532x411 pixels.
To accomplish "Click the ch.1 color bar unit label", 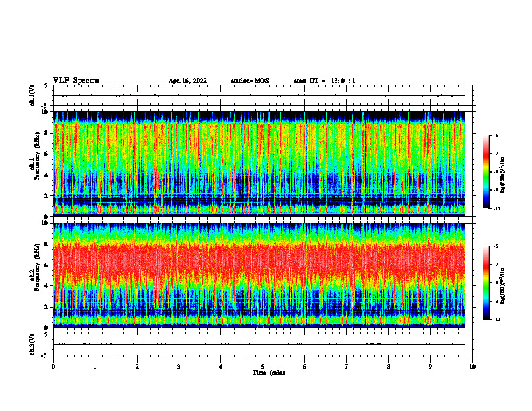I will pos(503,175).
